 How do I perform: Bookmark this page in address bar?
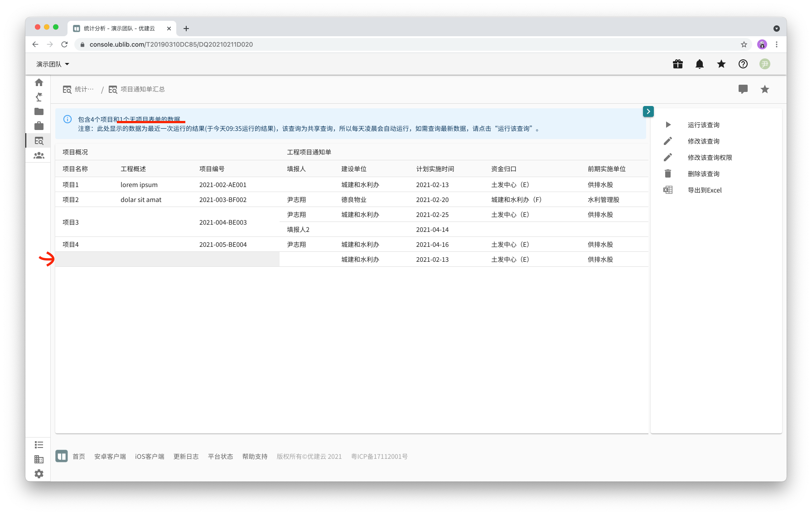[x=744, y=44]
